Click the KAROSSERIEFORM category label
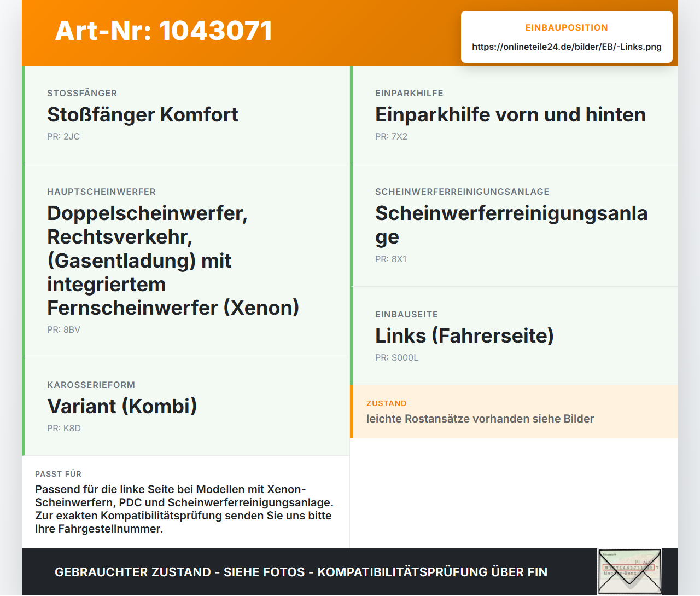This screenshot has width=700, height=596. (x=91, y=385)
